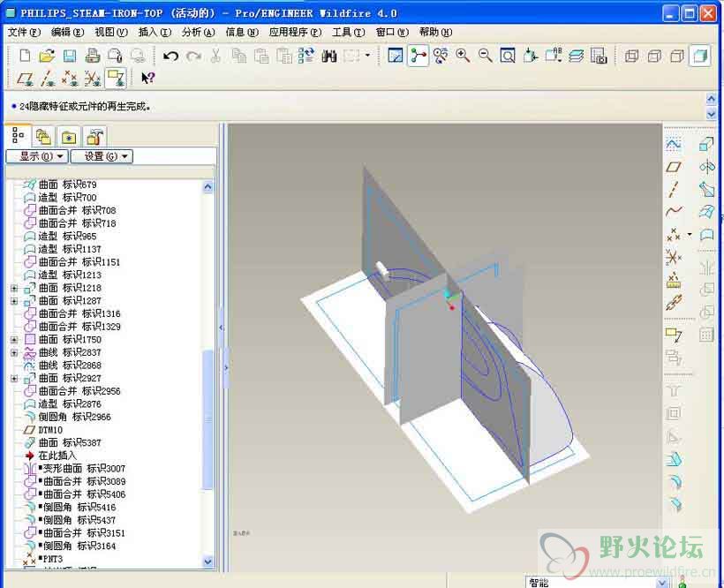
Task: Switch to hidden line display mode
Action: 654,57
